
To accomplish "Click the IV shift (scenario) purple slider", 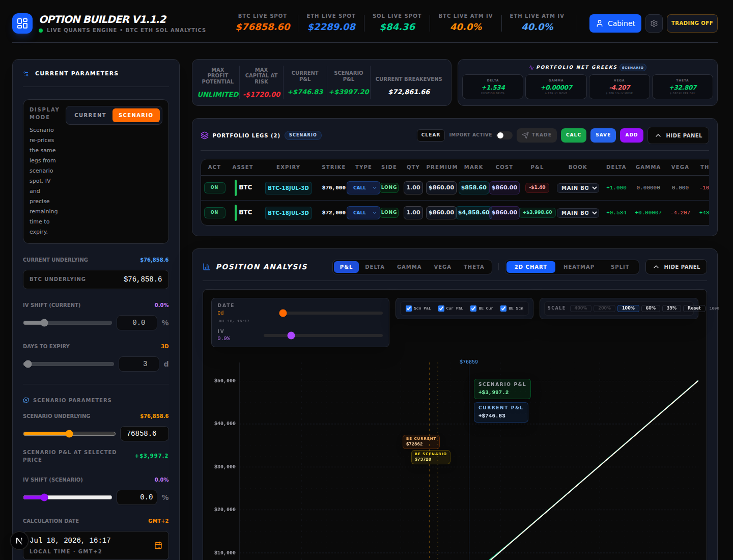I will pos(44,497).
